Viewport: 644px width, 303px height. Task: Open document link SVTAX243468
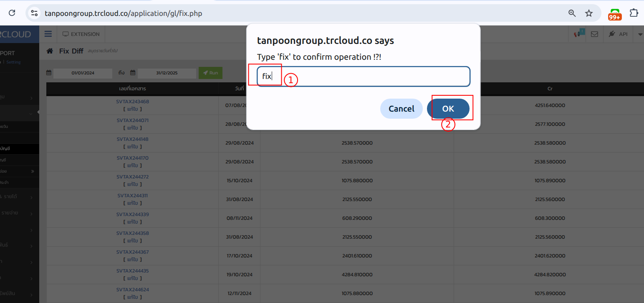tap(132, 102)
